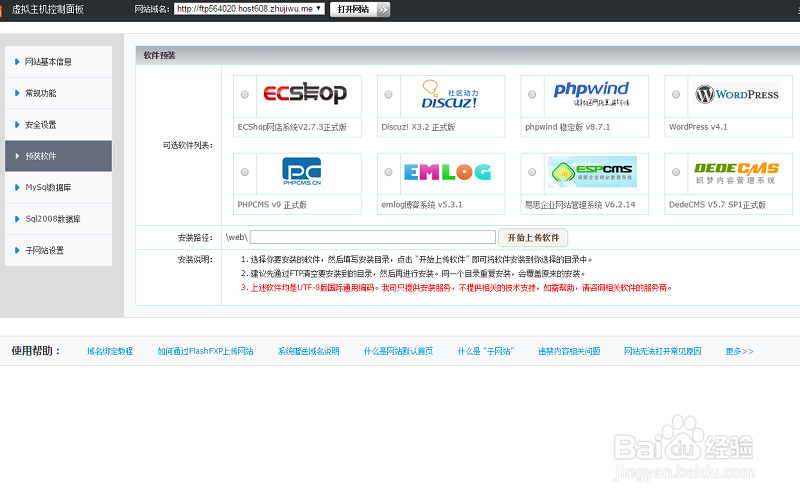Viewport: 800px width, 500px height.
Task: Click the WordPress v4.1 label
Action: 698,127
